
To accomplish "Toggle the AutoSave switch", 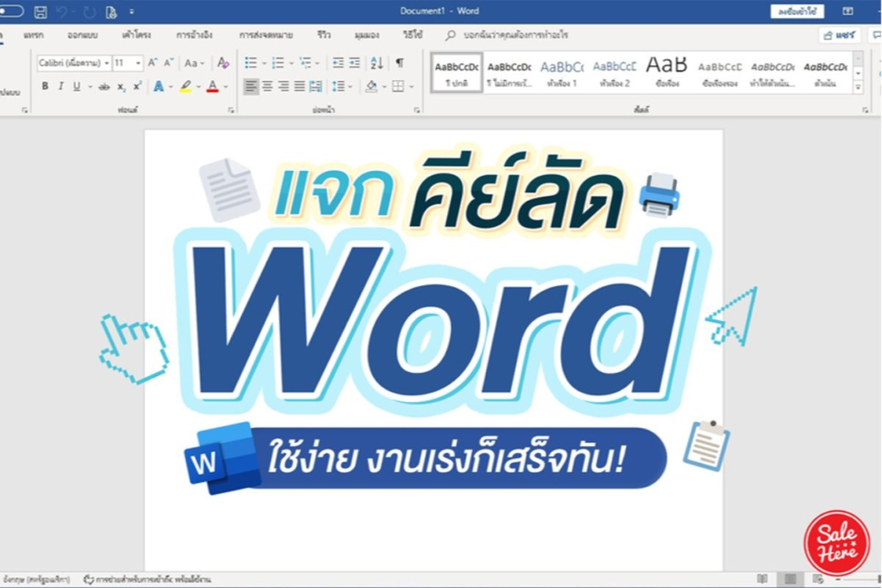I will point(10,11).
